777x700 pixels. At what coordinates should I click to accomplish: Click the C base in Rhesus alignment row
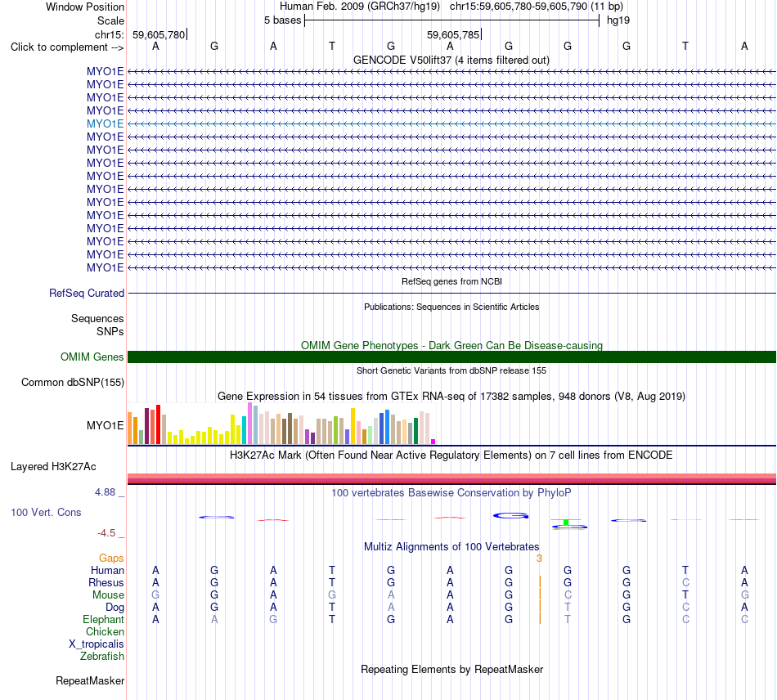coord(685,583)
